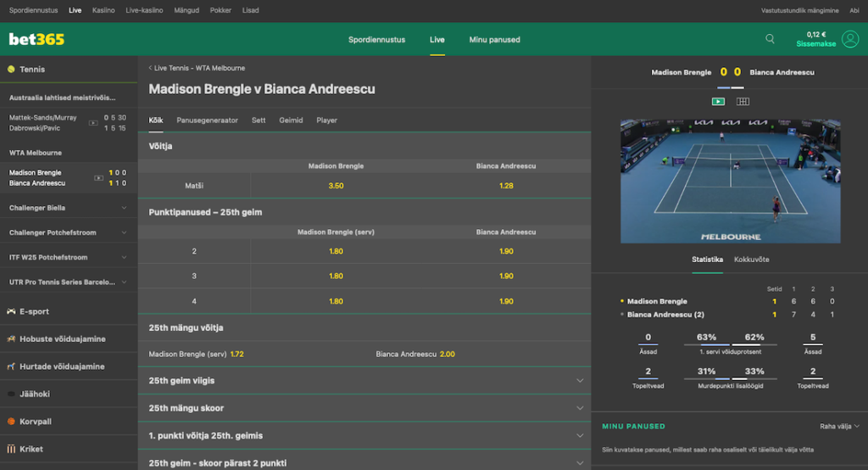Click the search magnifier icon
The height and width of the screenshot is (470, 868).
coord(770,39)
